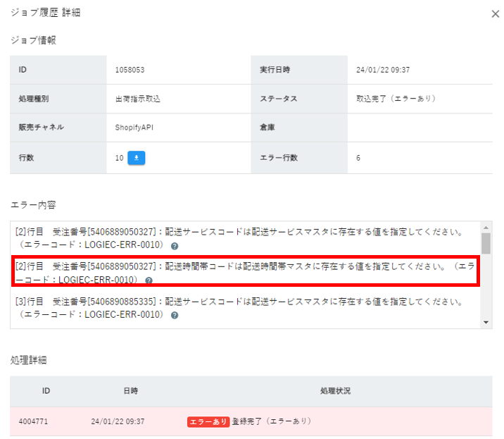Viewport: 504px width, 439px height.
Task: Click help icon after highlighted 配送時間帯コード error
Action: (x=149, y=280)
